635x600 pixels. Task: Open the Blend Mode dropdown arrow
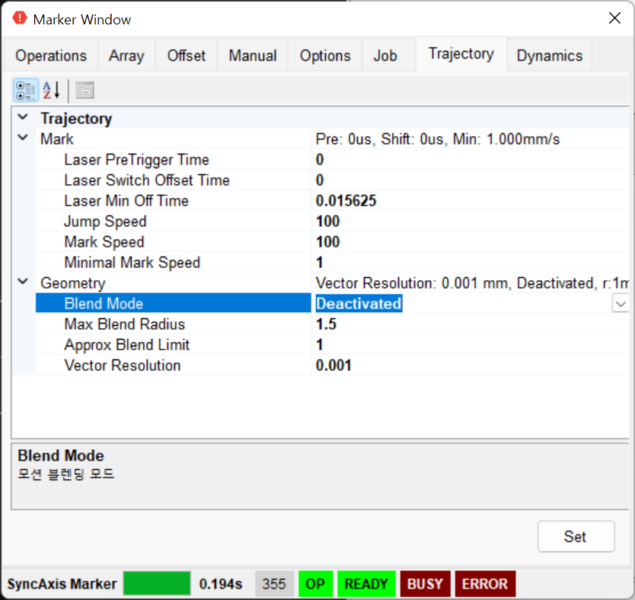pyautogui.click(x=620, y=304)
